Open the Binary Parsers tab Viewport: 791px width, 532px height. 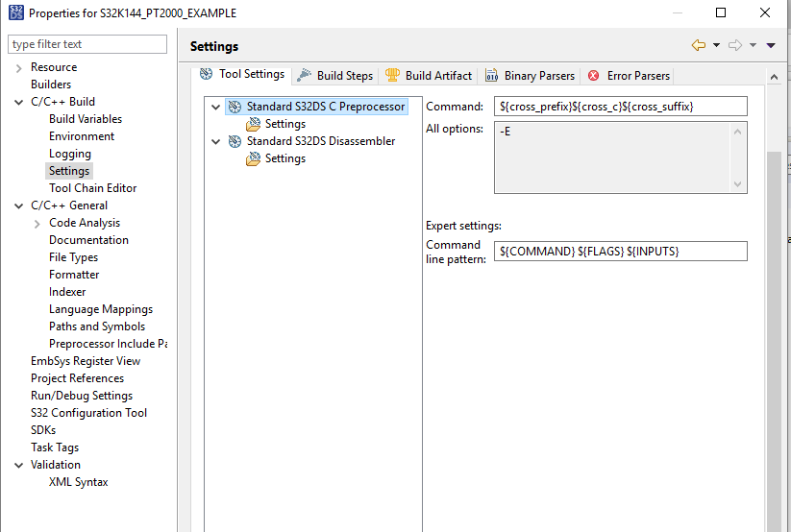(530, 76)
